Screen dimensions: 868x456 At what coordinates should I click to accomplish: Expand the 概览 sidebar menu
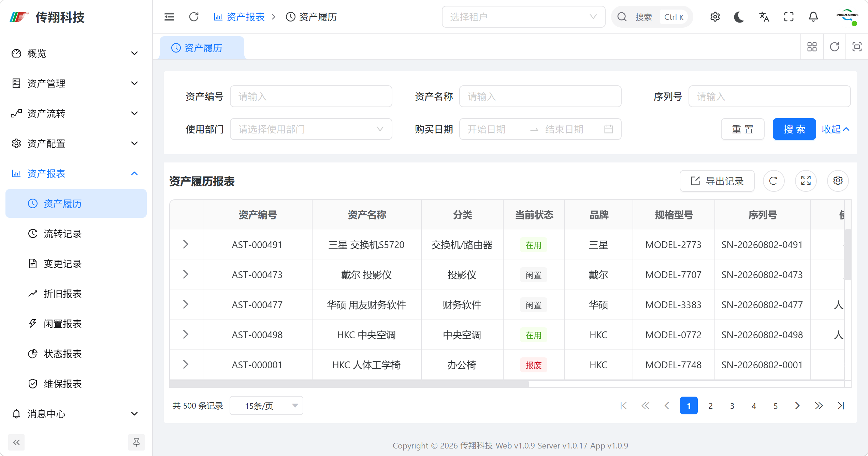tap(76, 53)
